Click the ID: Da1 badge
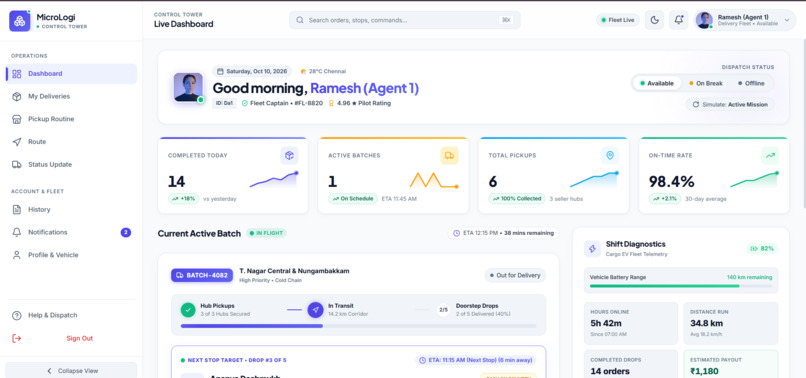806x378 pixels. (224, 103)
